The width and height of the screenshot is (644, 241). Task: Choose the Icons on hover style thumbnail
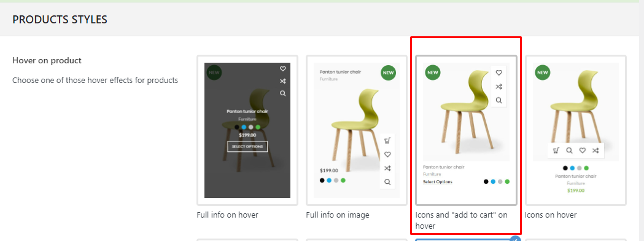576,130
